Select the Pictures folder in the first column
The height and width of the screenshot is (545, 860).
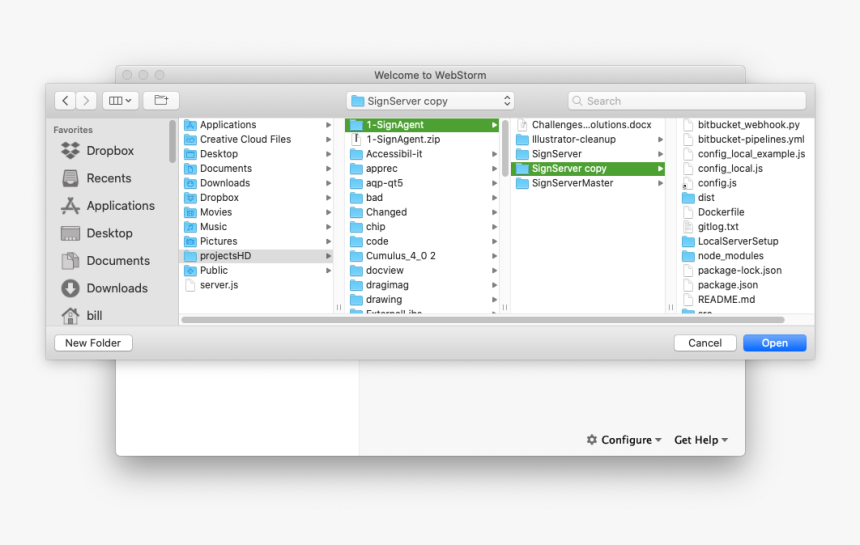pos(258,241)
